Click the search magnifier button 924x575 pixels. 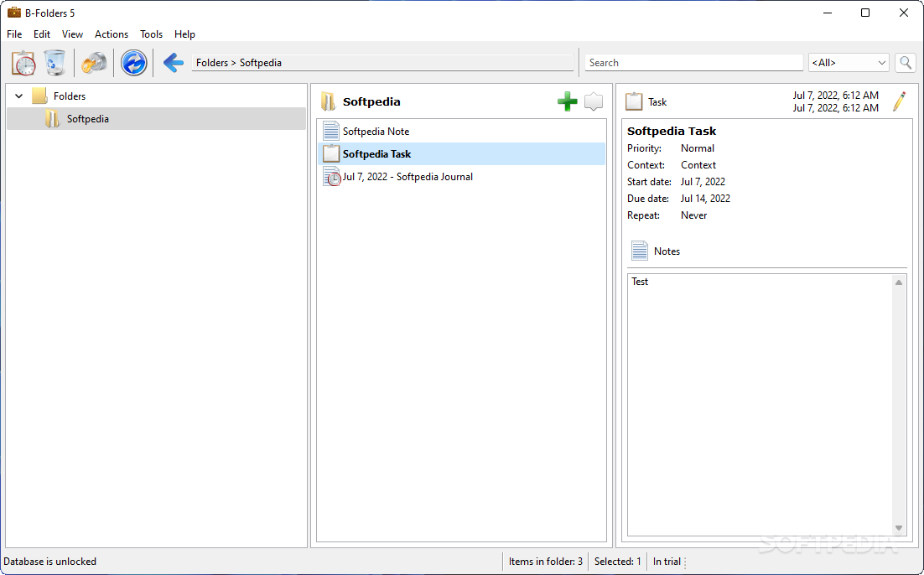[906, 63]
